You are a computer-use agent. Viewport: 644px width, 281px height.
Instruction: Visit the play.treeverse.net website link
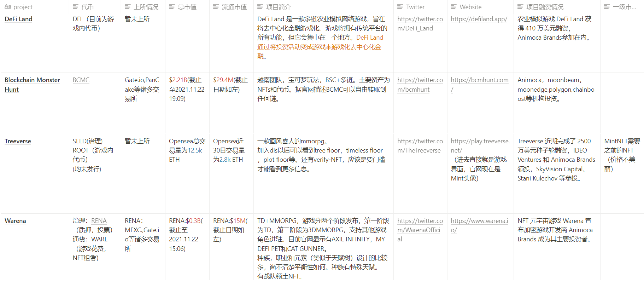pos(480,146)
